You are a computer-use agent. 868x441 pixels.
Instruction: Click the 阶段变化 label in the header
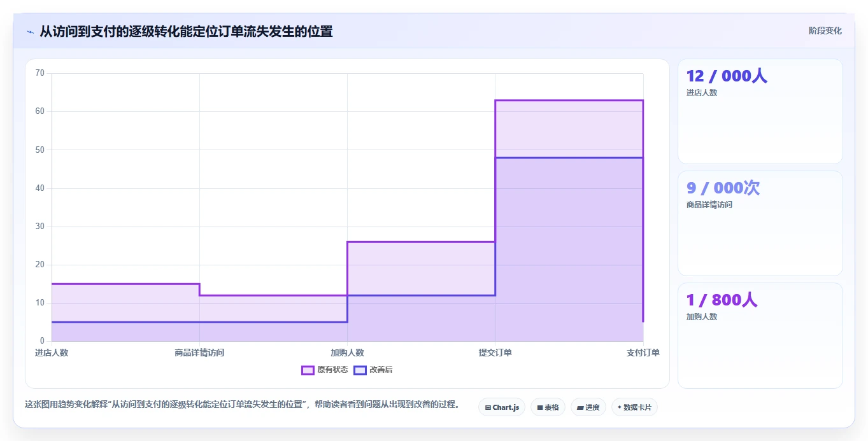click(825, 31)
